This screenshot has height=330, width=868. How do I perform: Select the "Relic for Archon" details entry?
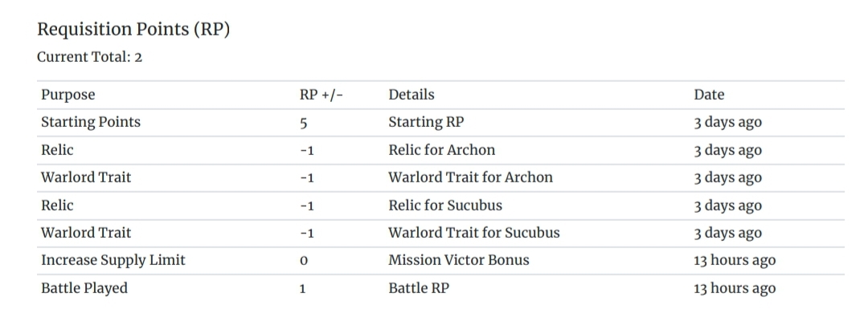tap(441, 150)
